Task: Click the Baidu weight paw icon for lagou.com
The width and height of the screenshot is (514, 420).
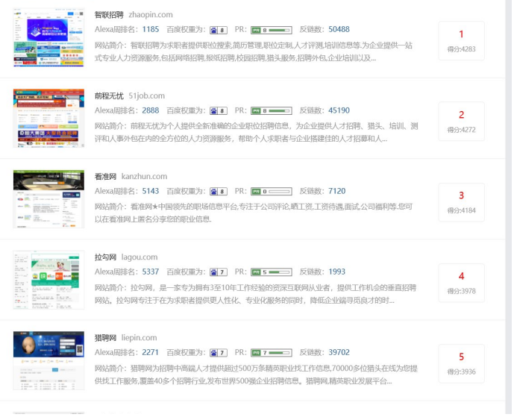Action: coord(219,272)
